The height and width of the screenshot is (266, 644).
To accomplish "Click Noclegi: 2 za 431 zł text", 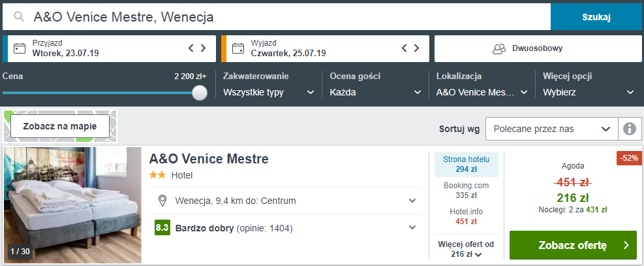I will pos(573,210).
